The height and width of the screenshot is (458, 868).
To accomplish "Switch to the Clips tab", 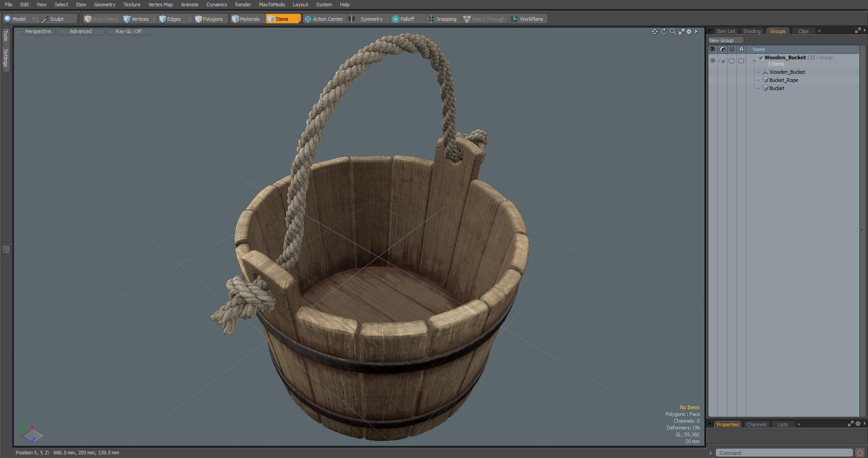I will coord(803,31).
